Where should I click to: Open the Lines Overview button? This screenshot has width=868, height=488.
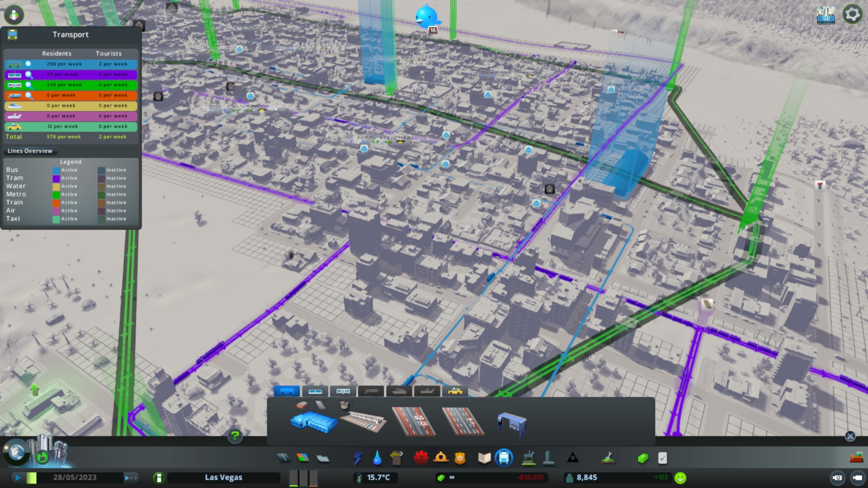[30, 151]
